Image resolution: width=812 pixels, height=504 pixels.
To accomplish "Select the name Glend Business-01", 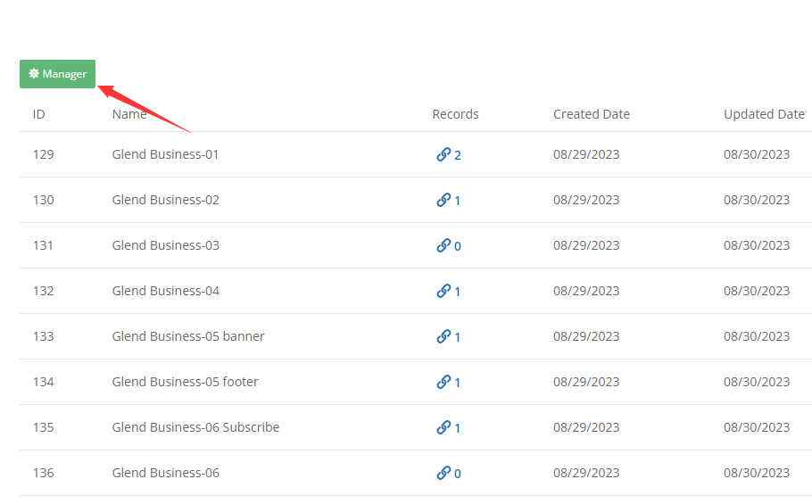I will tap(165, 154).
